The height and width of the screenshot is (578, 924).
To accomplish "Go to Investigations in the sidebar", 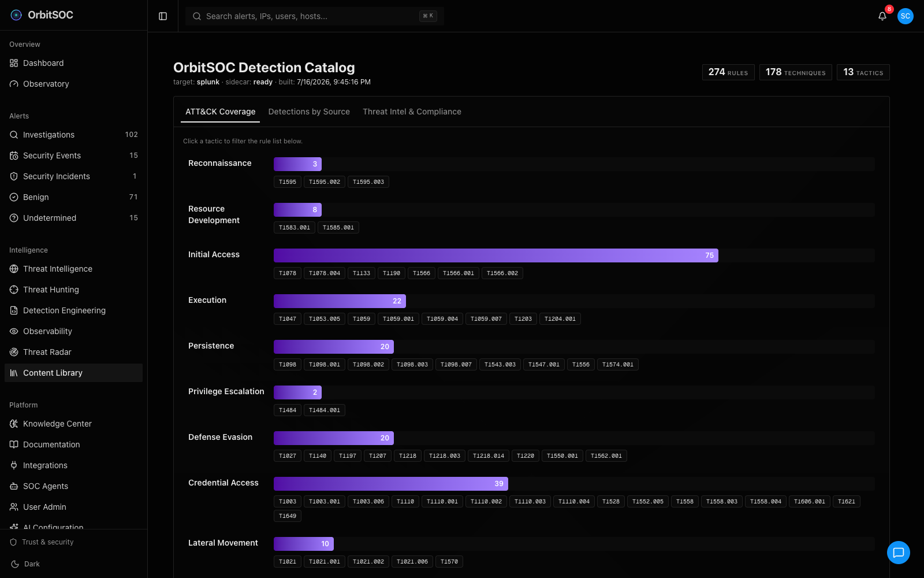I will [x=73, y=135].
